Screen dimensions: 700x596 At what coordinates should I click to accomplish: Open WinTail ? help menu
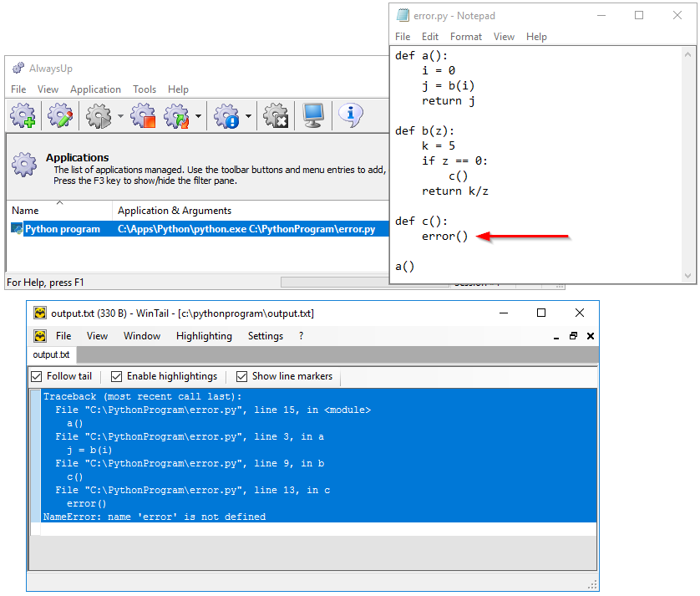click(x=302, y=336)
